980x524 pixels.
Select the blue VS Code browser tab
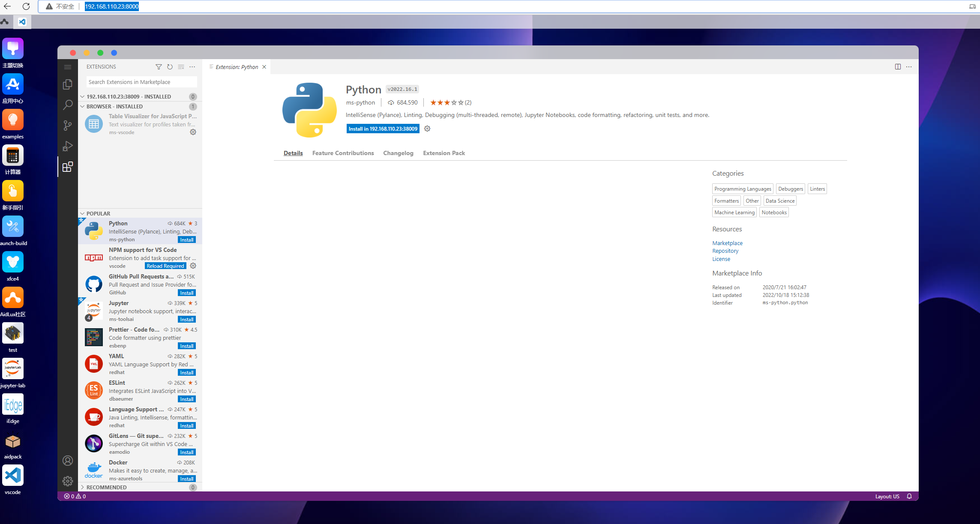pos(22,21)
